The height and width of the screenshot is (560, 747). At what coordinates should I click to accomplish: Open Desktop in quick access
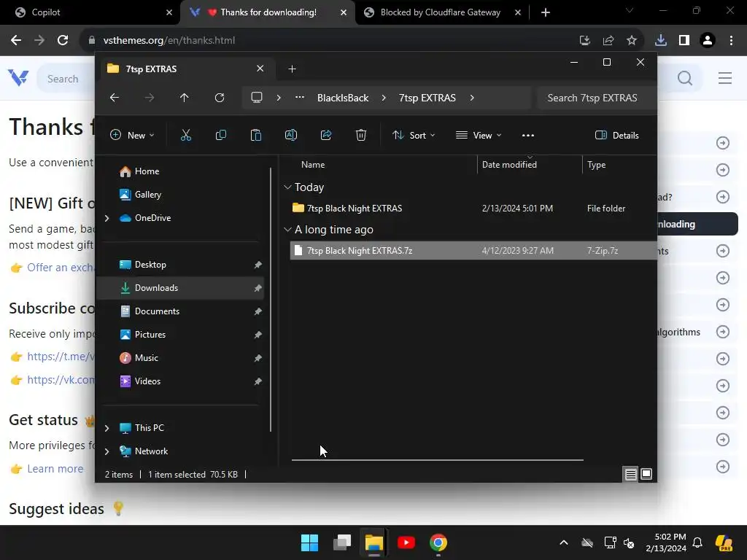coord(180,265)
